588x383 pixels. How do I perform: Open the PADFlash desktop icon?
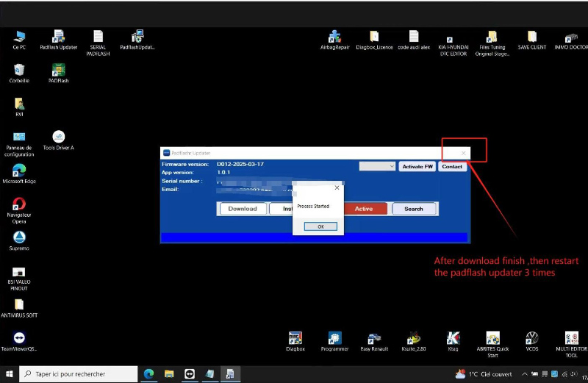coord(59,71)
